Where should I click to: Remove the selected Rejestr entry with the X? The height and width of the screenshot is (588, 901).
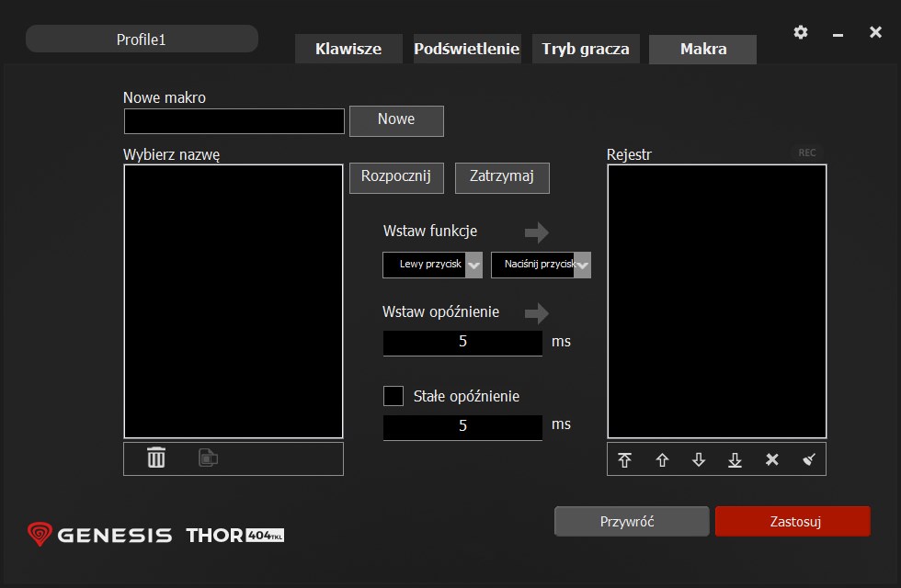772,459
